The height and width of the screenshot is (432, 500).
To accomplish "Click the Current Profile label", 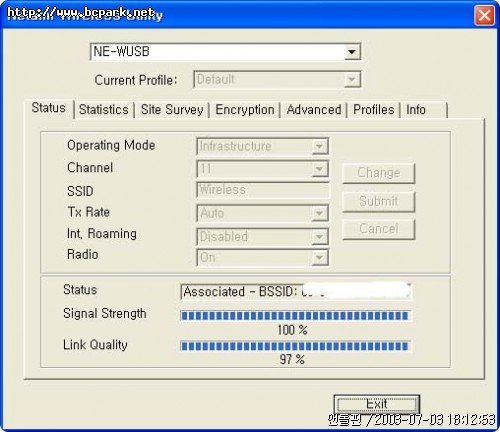I will tap(136, 80).
